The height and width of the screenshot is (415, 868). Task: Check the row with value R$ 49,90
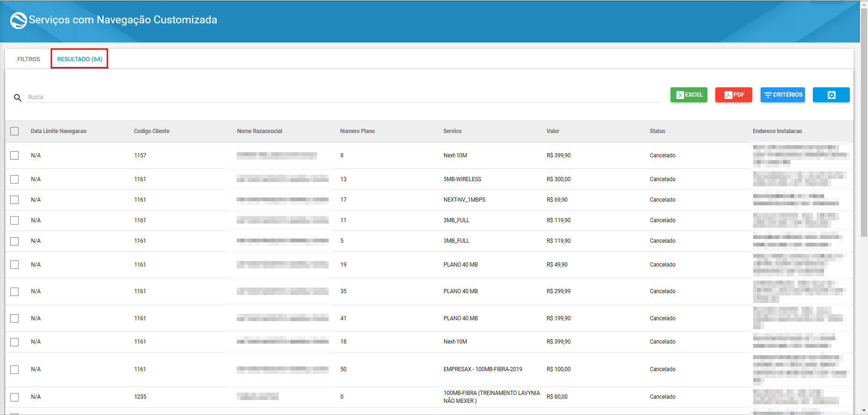click(14, 265)
